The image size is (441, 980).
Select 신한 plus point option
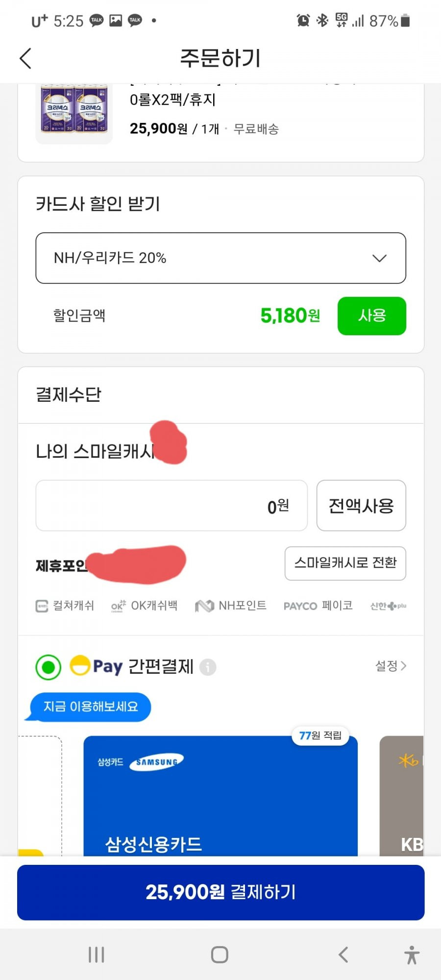point(388,606)
